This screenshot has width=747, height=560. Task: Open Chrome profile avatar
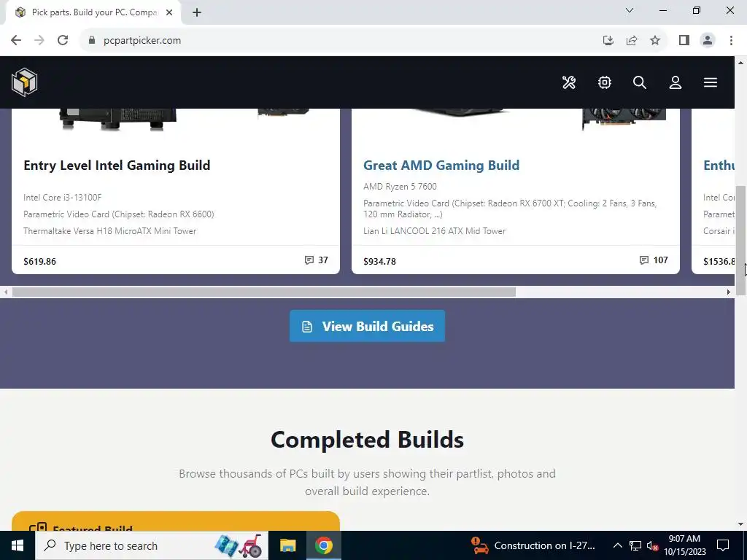(708, 40)
